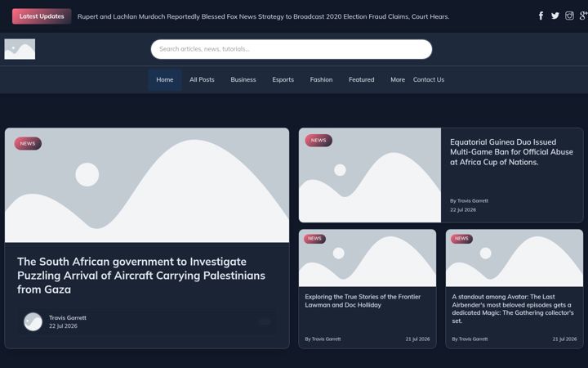Open the Equatorial Guinea Duo article title
The height and width of the screenshot is (368, 588).
(x=511, y=152)
